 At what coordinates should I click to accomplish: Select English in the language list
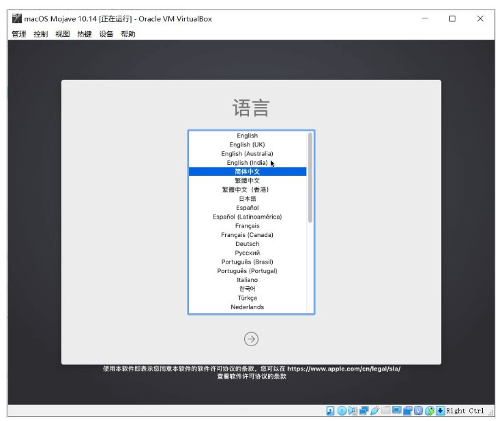tap(247, 136)
